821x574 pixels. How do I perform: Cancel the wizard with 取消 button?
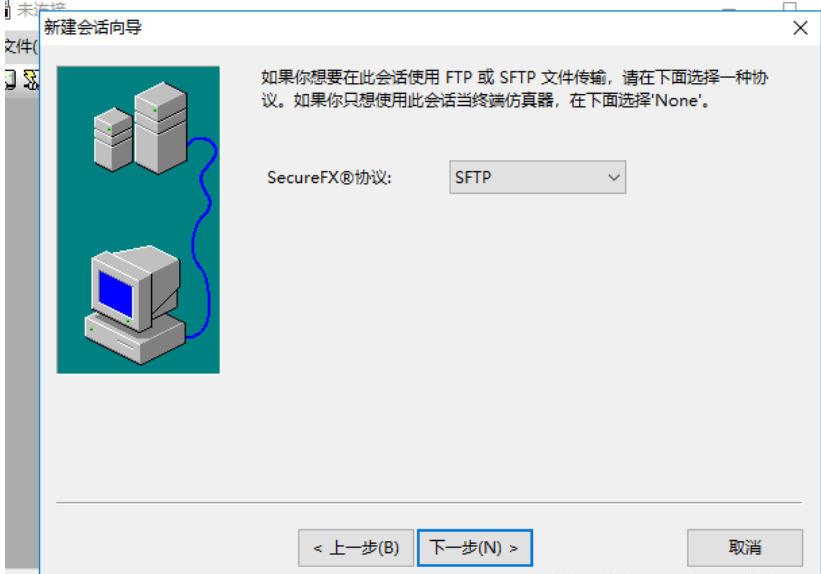coord(745,548)
